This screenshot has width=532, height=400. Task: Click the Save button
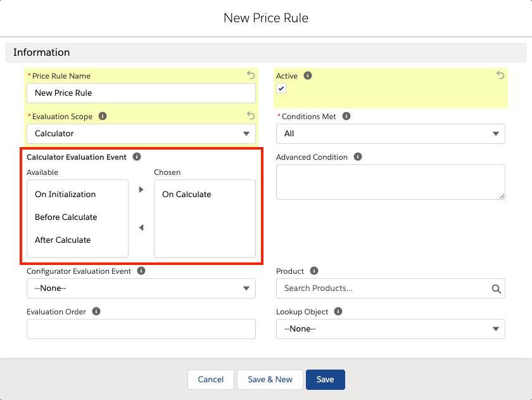tap(326, 379)
